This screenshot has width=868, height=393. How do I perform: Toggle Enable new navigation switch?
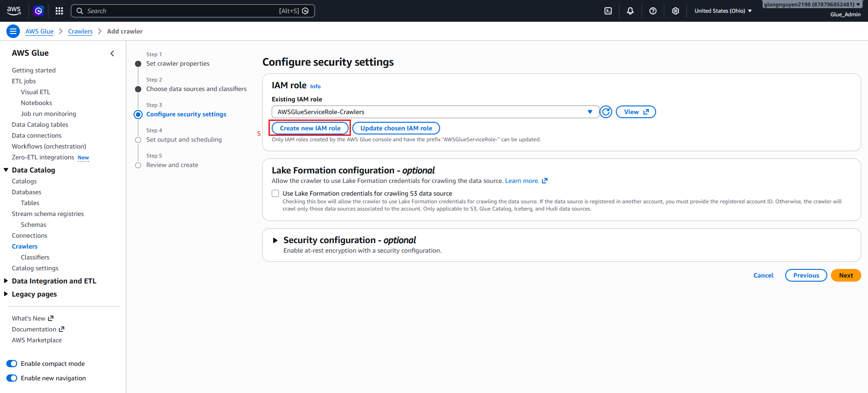[12, 378]
